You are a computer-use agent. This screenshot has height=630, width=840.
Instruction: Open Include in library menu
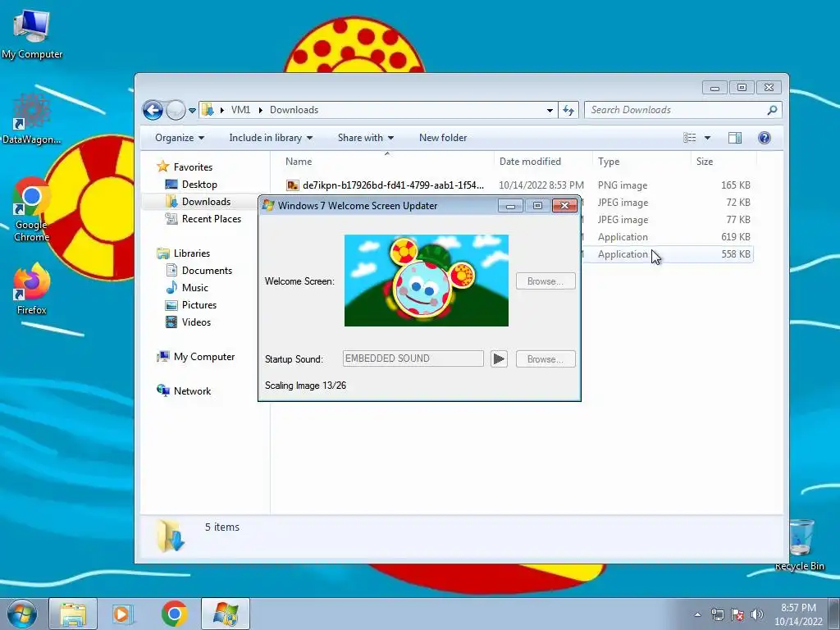[x=271, y=138]
